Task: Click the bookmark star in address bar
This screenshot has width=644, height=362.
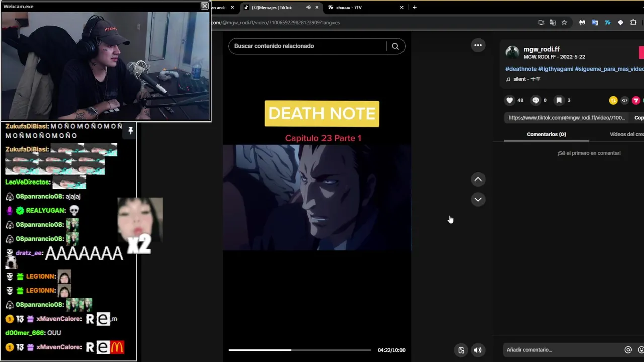Action: [564, 23]
